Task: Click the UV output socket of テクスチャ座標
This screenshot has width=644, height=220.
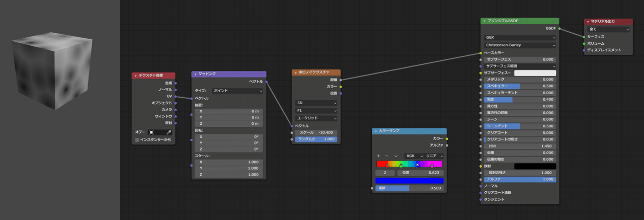Action: coord(175,96)
